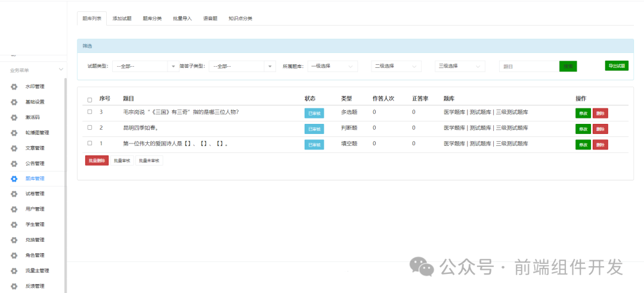Click 已审核 status badge in row 3
The height and width of the screenshot is (293, 644).
pos(314,113)
